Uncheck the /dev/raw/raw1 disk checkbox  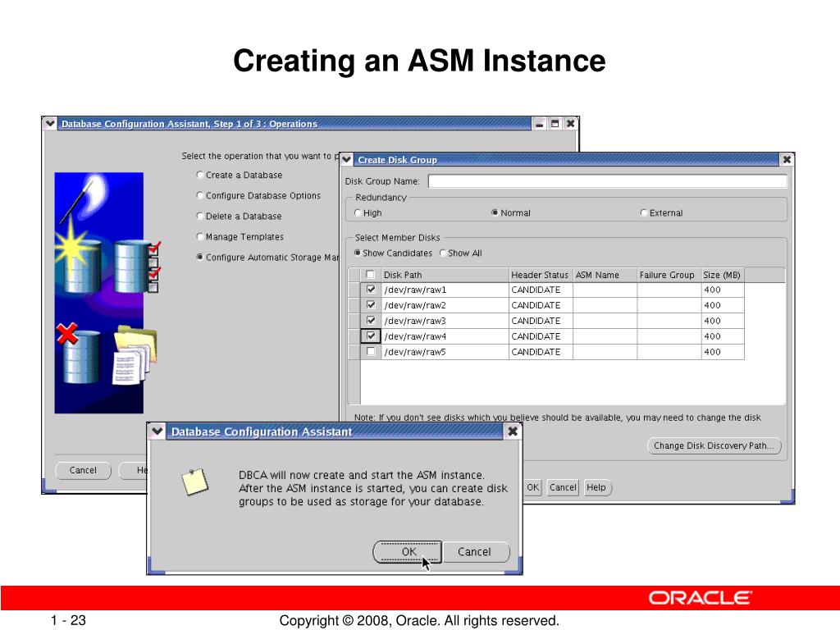click(x=371, y=290)
